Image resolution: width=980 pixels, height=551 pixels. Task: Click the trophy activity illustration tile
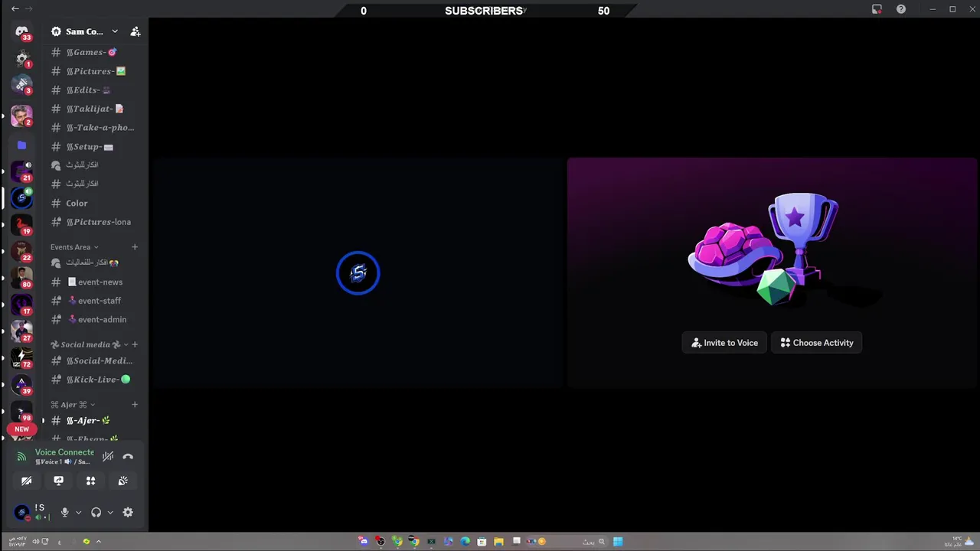coord(772,272)
